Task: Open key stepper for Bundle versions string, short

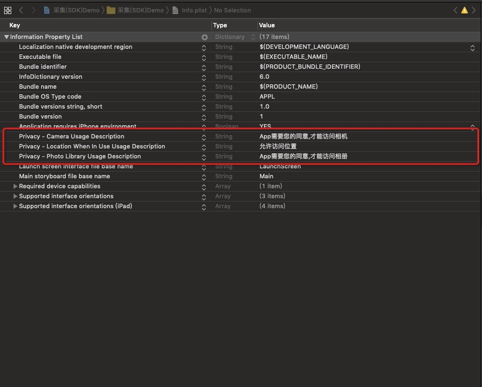Action: (204, 107)
